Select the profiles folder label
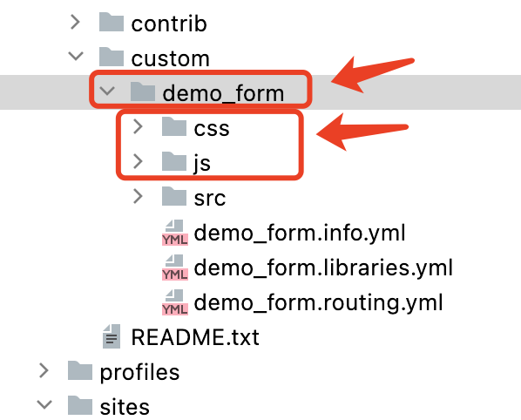 (139, 372)
